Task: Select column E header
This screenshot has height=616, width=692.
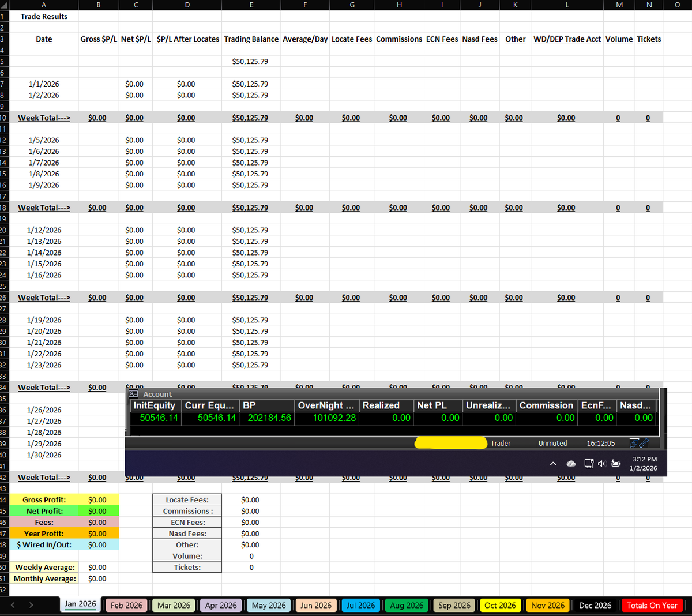Action: tap(251, 5)
